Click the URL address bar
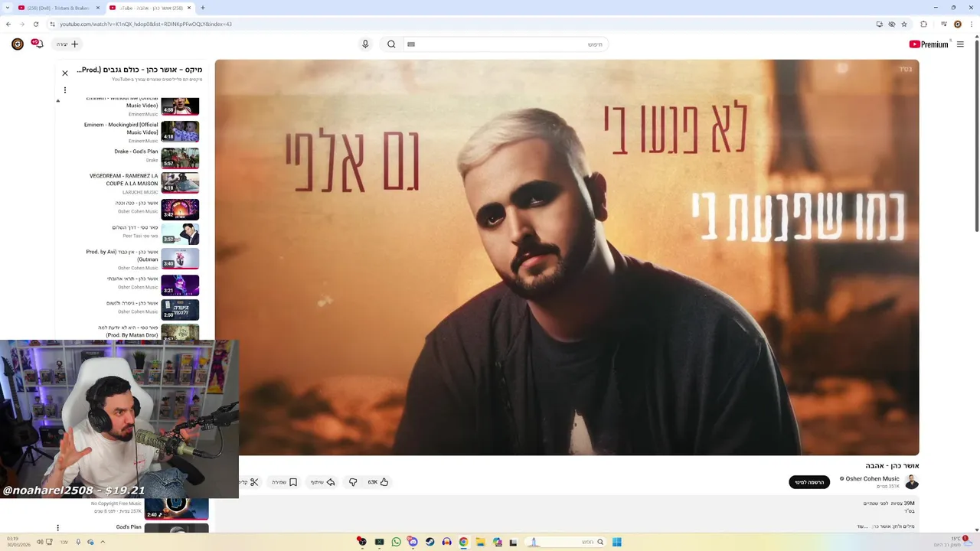Viewport: 980px width, 551px height. [x=459, y=24]
